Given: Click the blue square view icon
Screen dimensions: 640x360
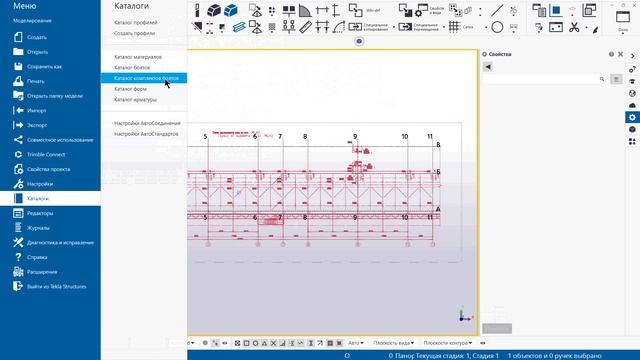Looking at the screenshot, I should pos(556,10).
